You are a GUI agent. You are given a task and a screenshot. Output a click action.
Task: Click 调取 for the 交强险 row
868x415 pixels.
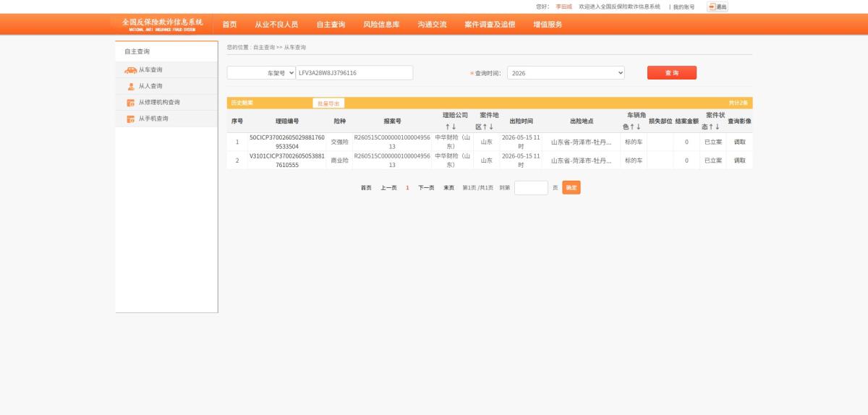(739, 142)
